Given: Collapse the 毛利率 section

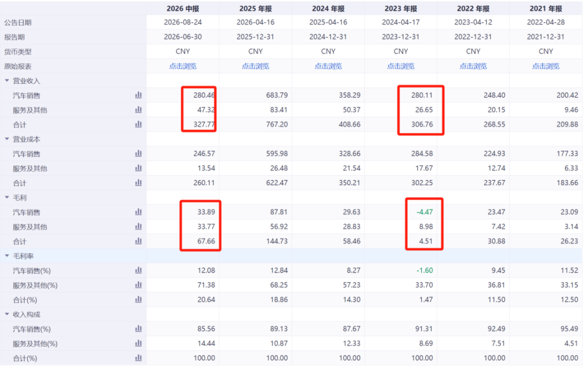Looking at the screenshot, I should (x=7, y=256).
